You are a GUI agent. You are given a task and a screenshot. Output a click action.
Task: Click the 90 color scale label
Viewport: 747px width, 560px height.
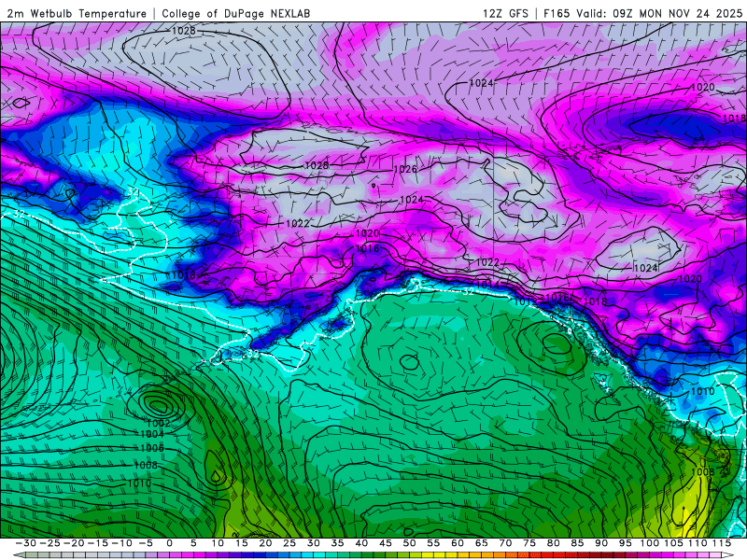pos(601,543)
